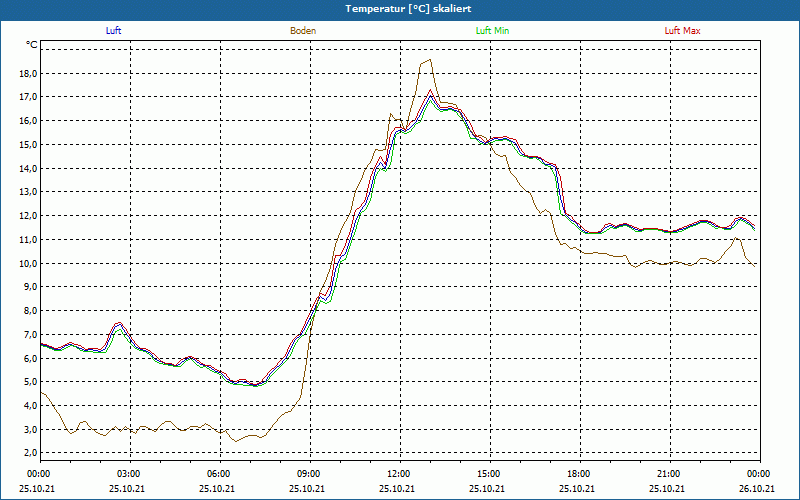Click the green 'Luft Min' legend label

[492, 31]
